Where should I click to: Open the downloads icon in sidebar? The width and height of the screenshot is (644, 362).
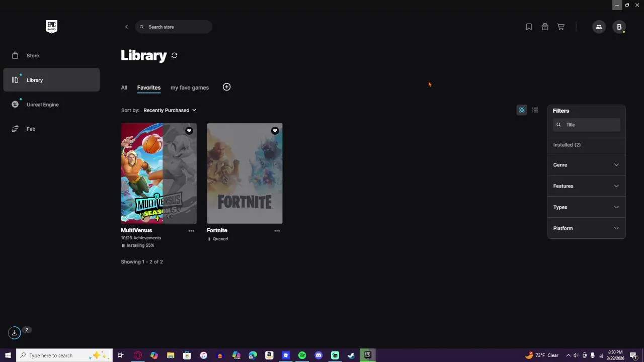point(15,332)
